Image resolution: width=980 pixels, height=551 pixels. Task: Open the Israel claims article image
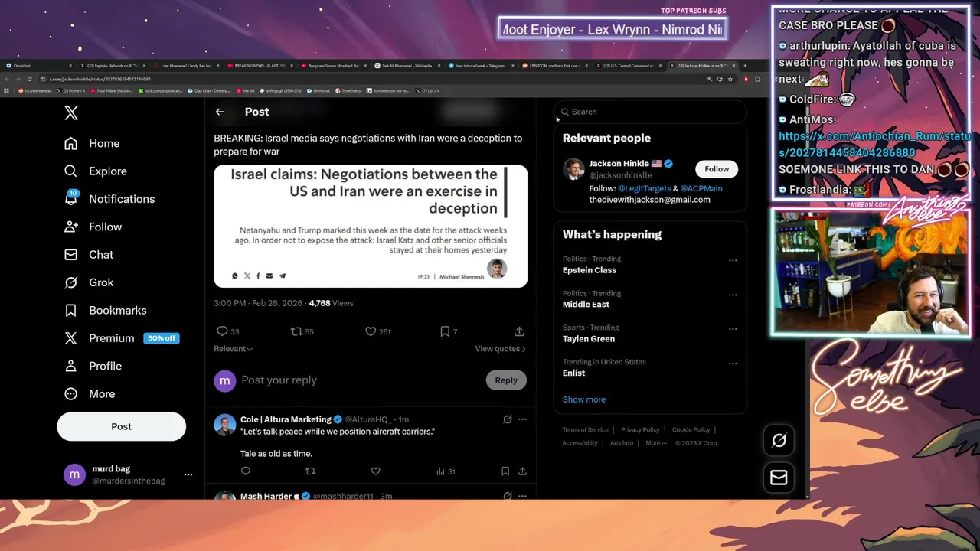pos(371,226)
